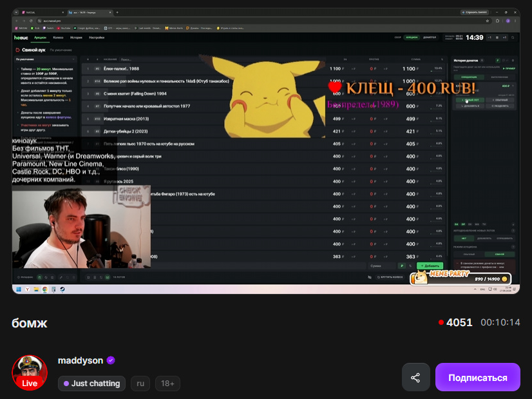Click the green ₽ icon in История донатов header

(498, 61)
